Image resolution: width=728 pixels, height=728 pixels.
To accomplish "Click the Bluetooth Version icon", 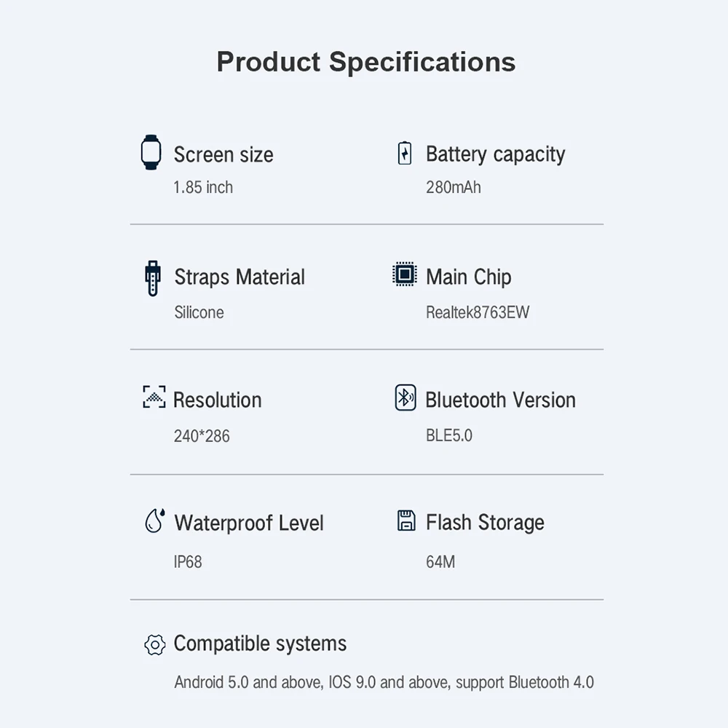I will pos(405,397).
